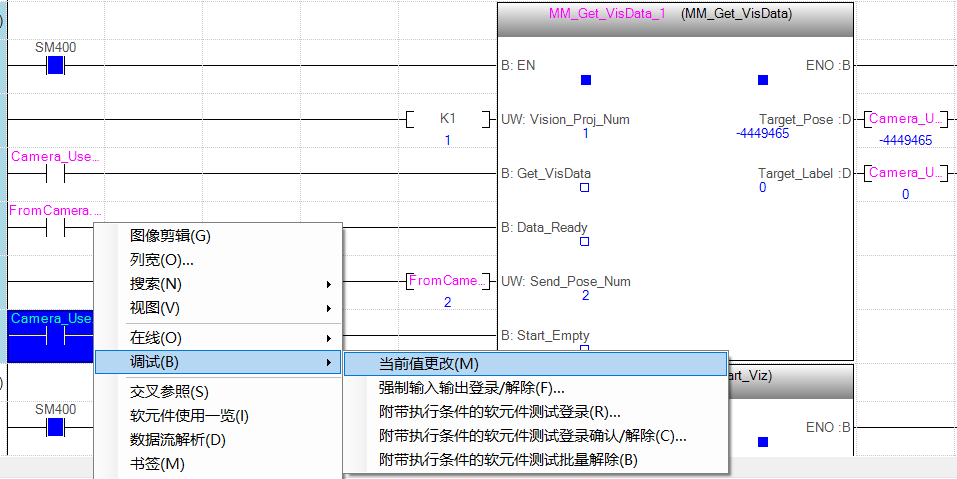Expand the 在线(O) submenu

click(x=218, y=337)
